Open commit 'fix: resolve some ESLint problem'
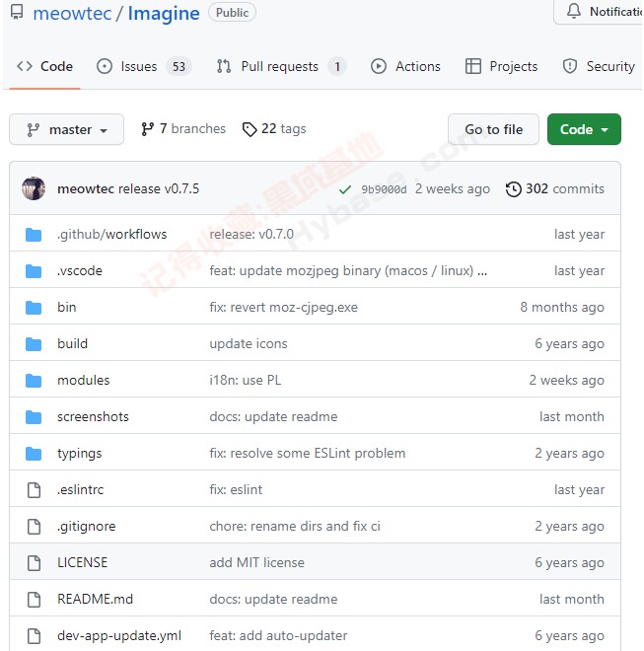This screenshot has width=644, height=651. pyautogui.click(x=308, y=454)
